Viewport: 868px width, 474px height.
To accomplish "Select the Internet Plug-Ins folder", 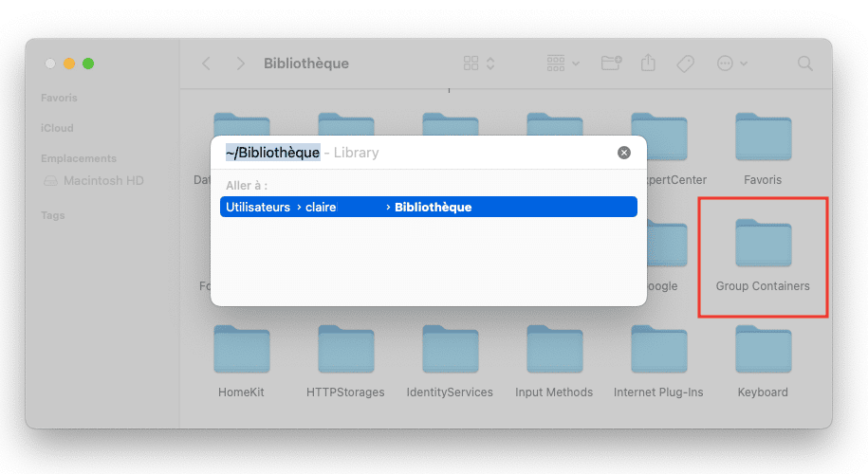I will [x=658, y=349].
